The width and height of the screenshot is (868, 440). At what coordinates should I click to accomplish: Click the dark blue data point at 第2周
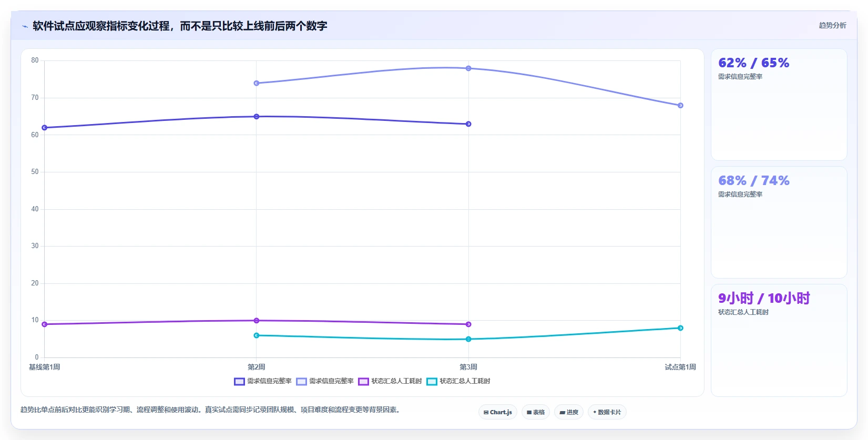point(257,117)
